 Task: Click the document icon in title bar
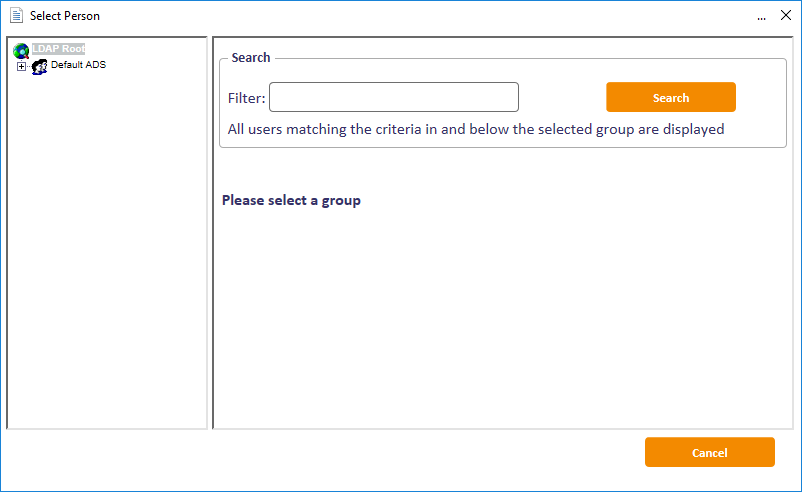tap(16, 16)
